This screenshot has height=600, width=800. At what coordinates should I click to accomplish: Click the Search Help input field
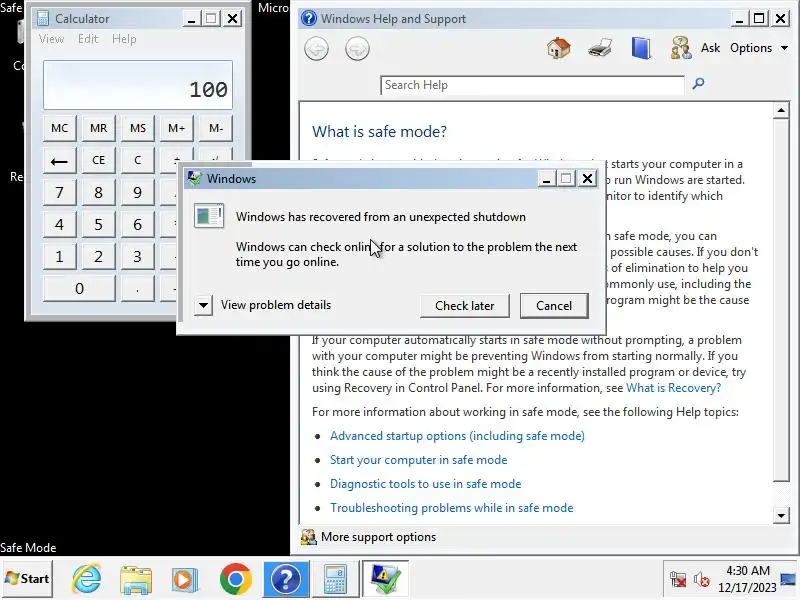[x=532, y=85]
